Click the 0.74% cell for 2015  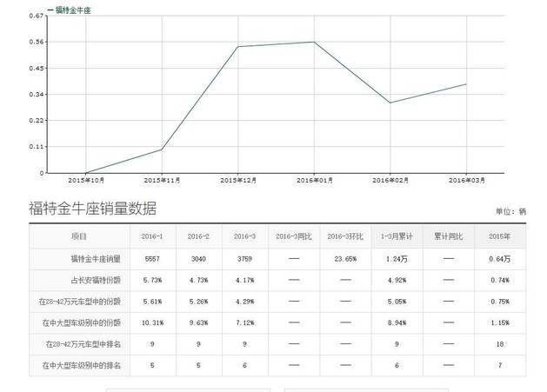(x=499, y=280)
